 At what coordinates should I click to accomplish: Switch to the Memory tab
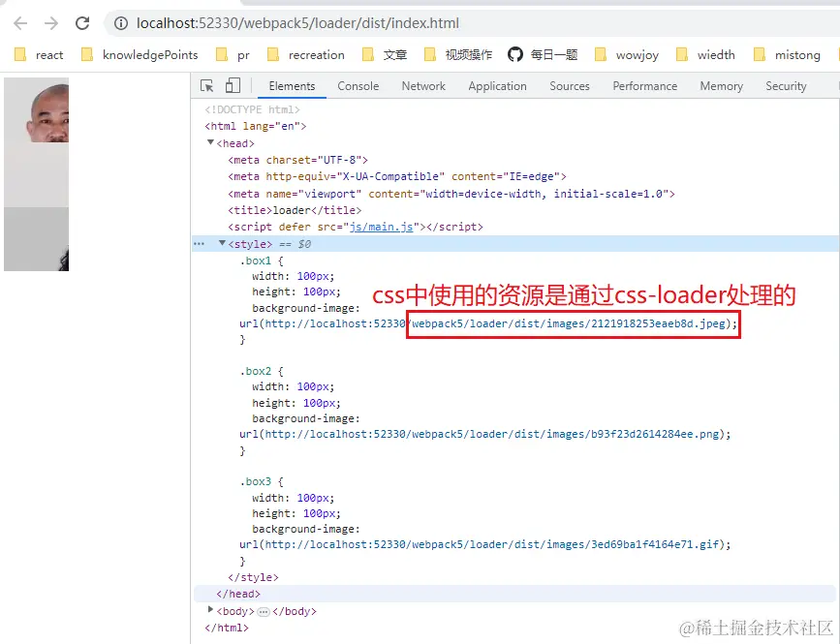tap(721, 86)
